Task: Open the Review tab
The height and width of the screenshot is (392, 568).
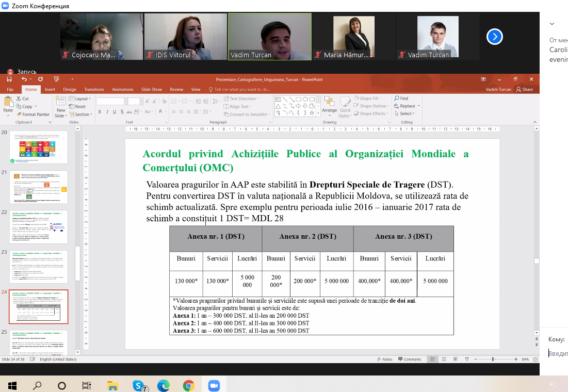Action: click(176, 89)
